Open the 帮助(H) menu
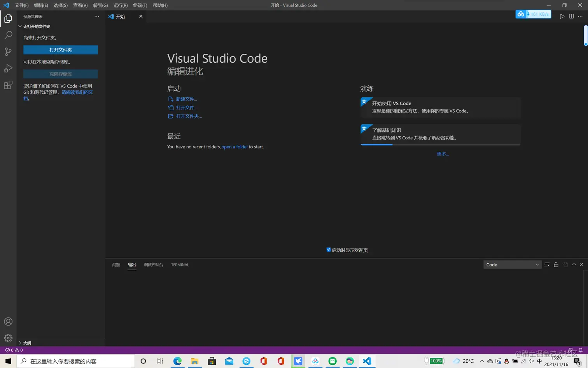 (x=160, y=5)
